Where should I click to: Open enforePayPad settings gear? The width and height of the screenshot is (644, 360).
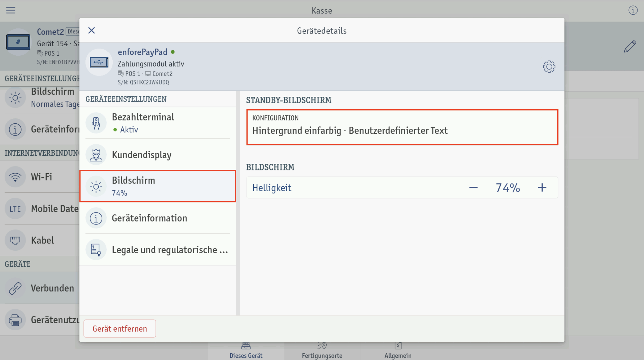[x=549, y=67]
